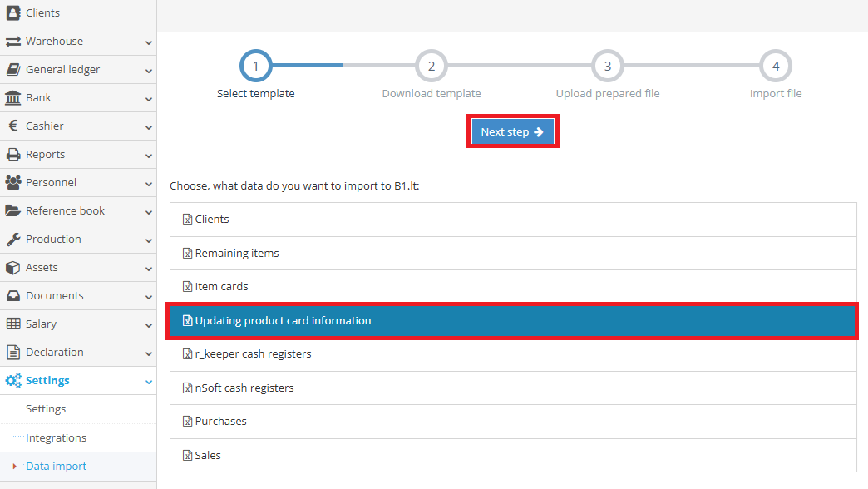Screen dimensions: 868x489
Task: Select step 2 Download template circle
Action: (x=431, y=66)
